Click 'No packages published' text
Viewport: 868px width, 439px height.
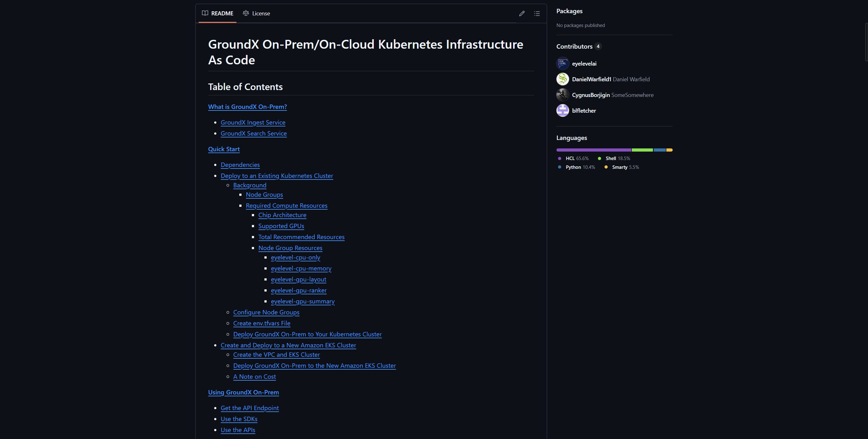click(x=580, y=25)
